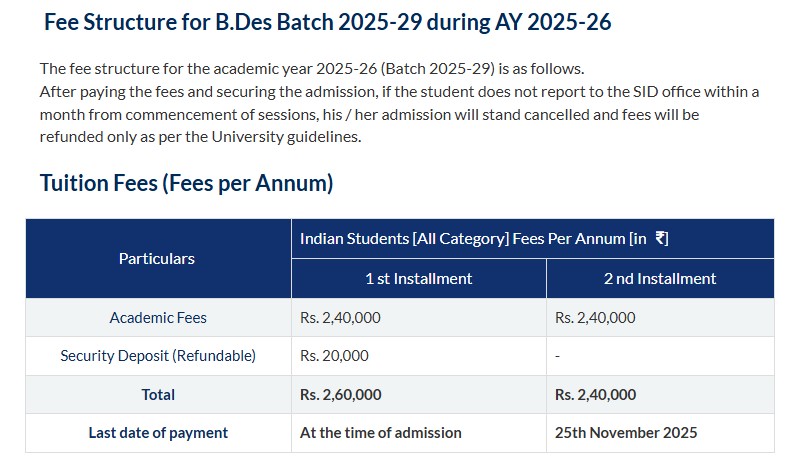
Task: Click the Rs. 2,60,000 total amount
Action: pos(340,394)
